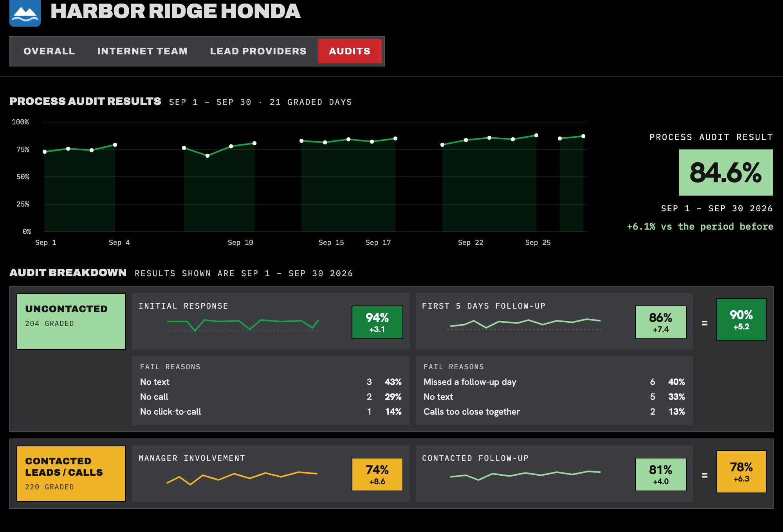Click the '21 Graded Days' subtitle text
The image size is (783, 532).
pyautogui.click(x=311, y=102)
